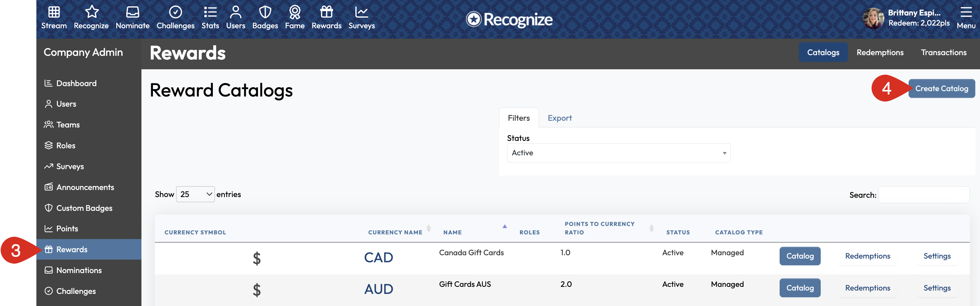
Task: Open the Nominate inbox icon in top navigation
Action: coord(132,12)
